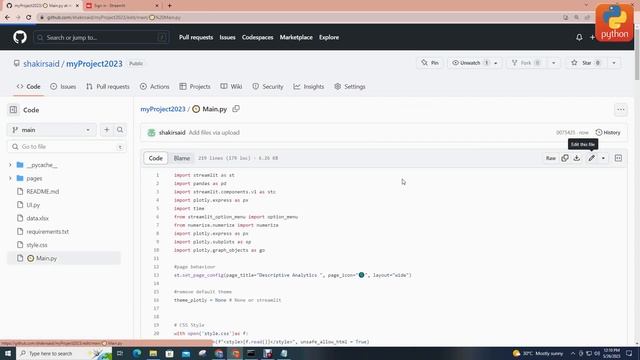Star the repository
640x360 pixels.
pyautogui.click(x=585, y=63)
